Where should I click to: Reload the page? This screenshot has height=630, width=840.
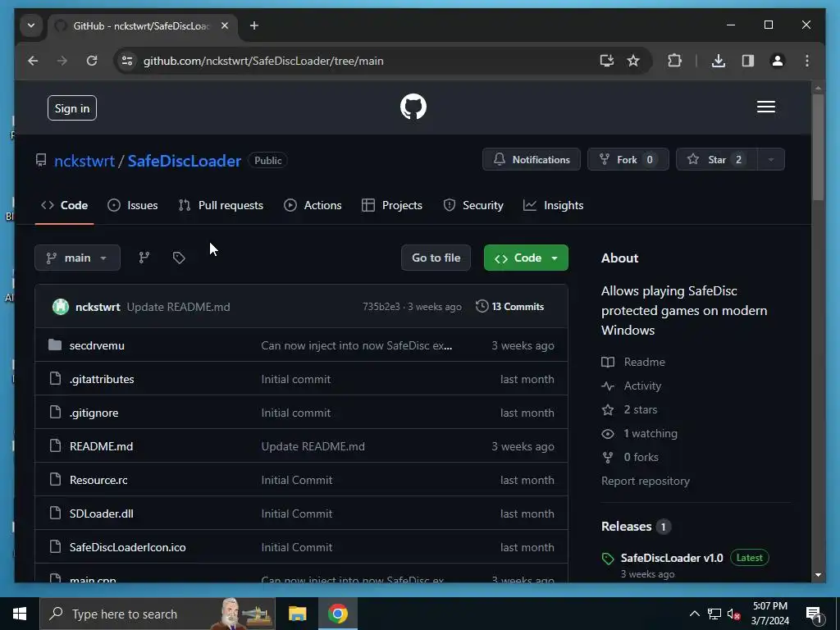coord(92,61)
